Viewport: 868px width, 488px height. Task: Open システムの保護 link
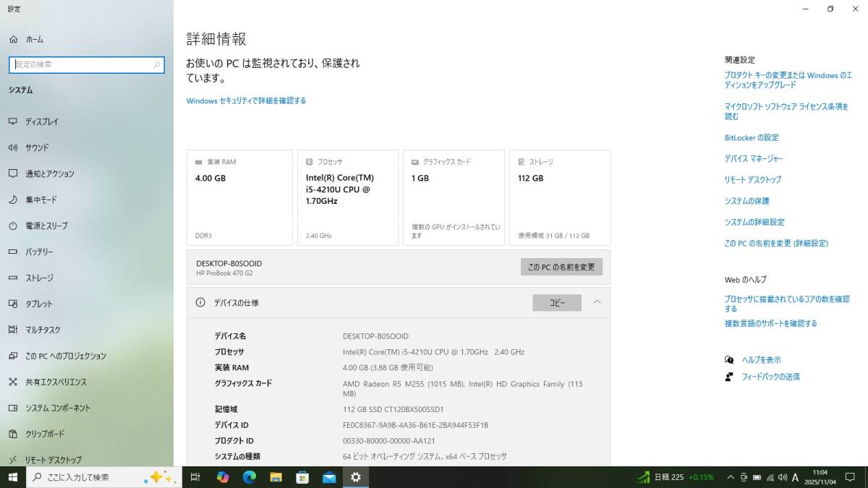[x=747, y=201]
